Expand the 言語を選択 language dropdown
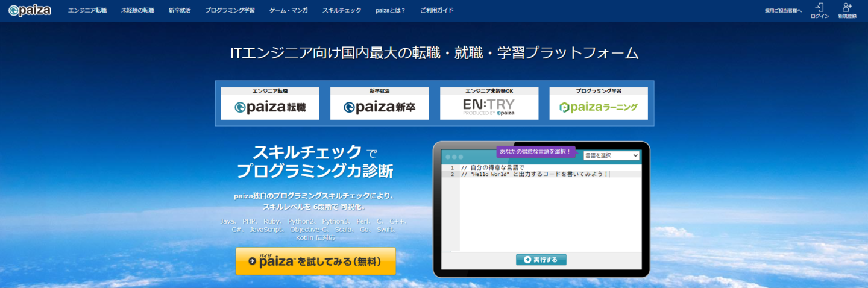The image size is (868, 288). click(611, 155)
